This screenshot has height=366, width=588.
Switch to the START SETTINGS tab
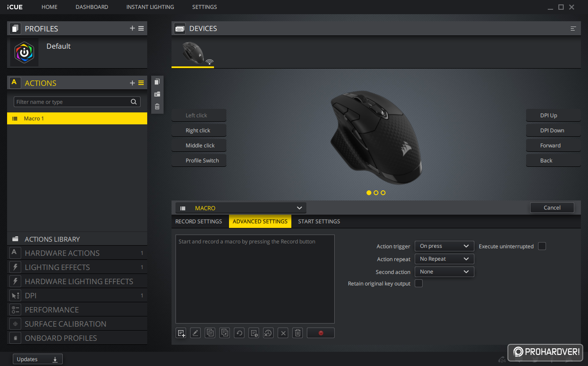319,221
